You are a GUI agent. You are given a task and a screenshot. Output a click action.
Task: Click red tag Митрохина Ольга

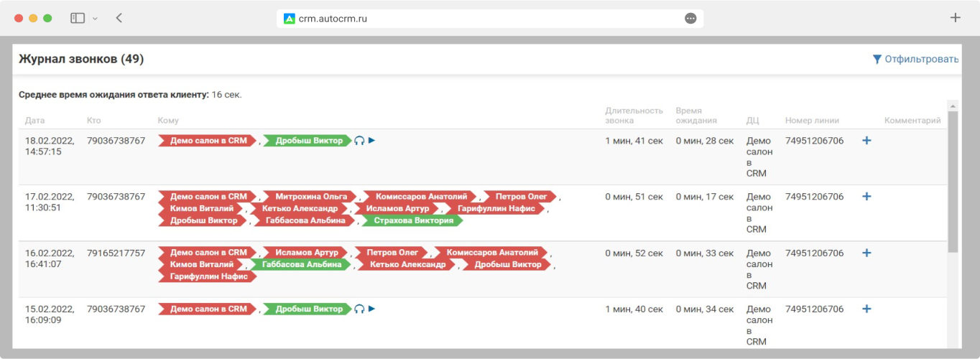(305, 197)
